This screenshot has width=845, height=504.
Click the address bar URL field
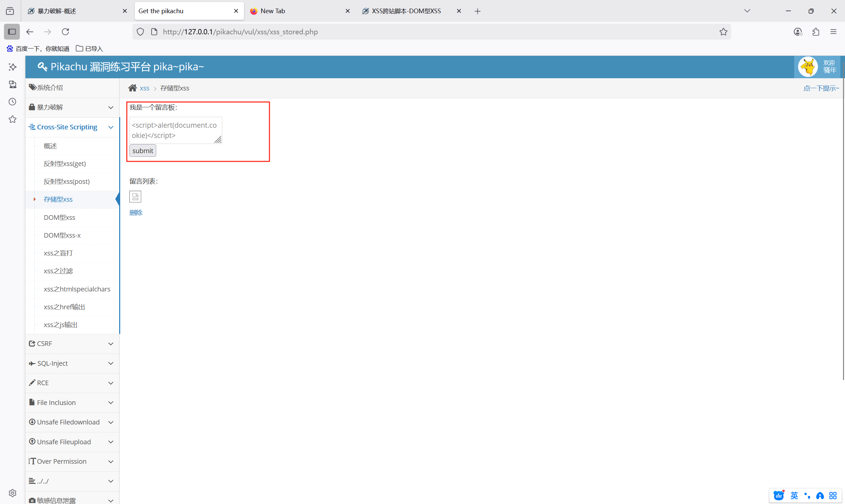point(432,32)
